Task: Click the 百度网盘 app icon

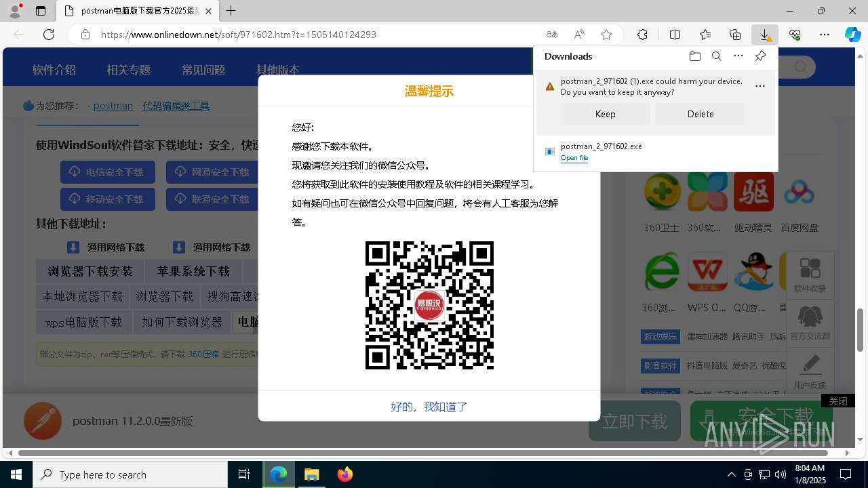Action: point(799,192)
